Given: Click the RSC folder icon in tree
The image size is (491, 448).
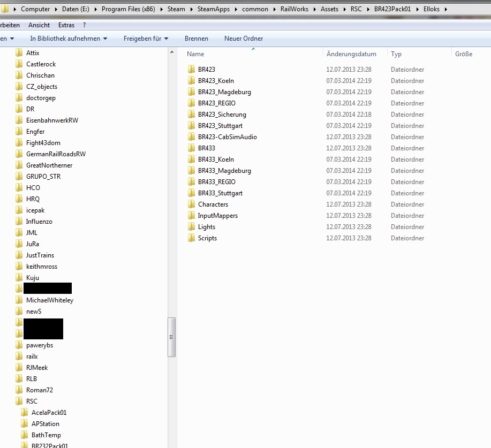Looking at the screenshot, I should tap(19, 401).
